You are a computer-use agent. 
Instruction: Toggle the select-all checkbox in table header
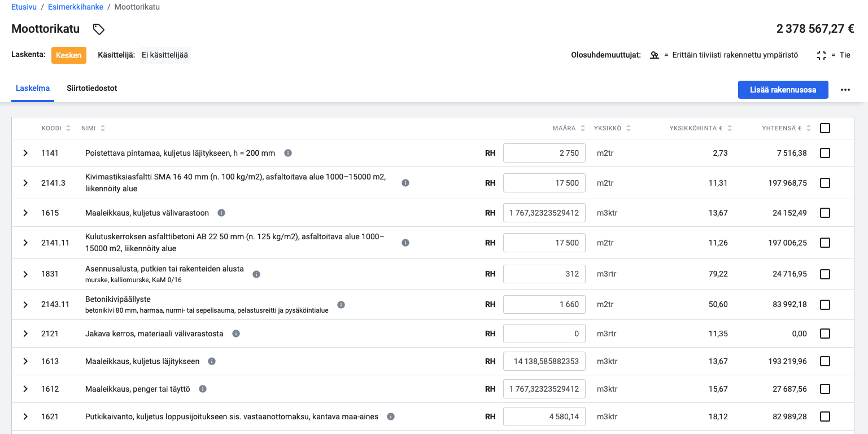point(825,128)
